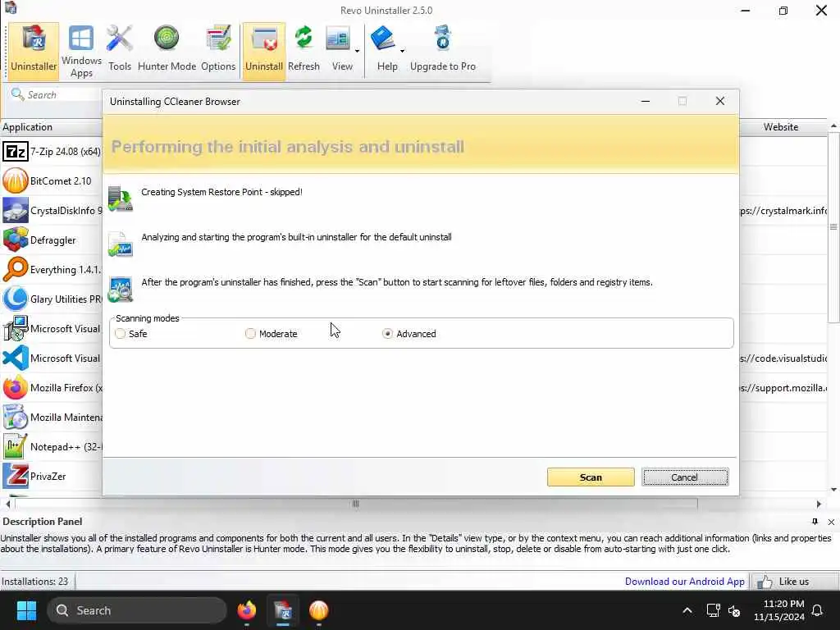Cancel the CCleaner Browser uninstall
840x630 pixels.
(685, 477)
